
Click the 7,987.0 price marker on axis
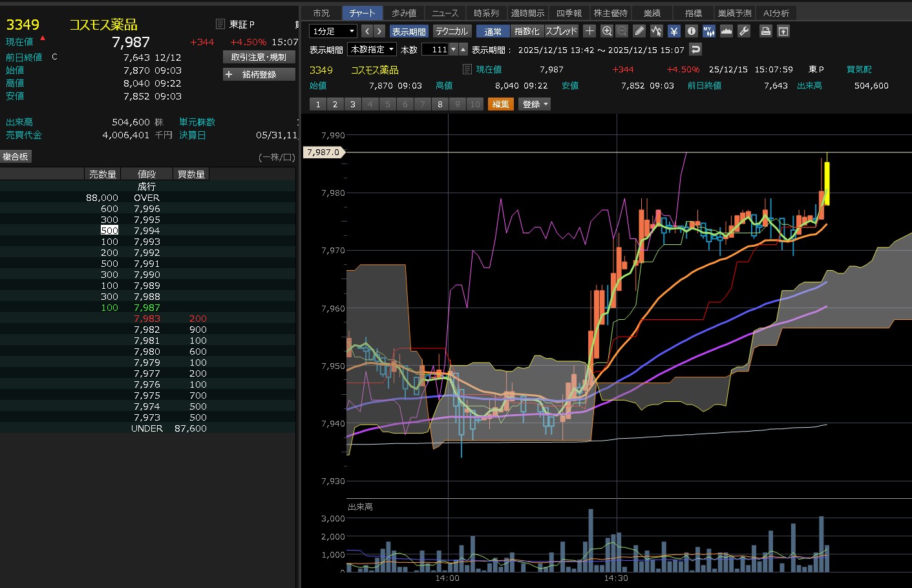tap(324, 152)
